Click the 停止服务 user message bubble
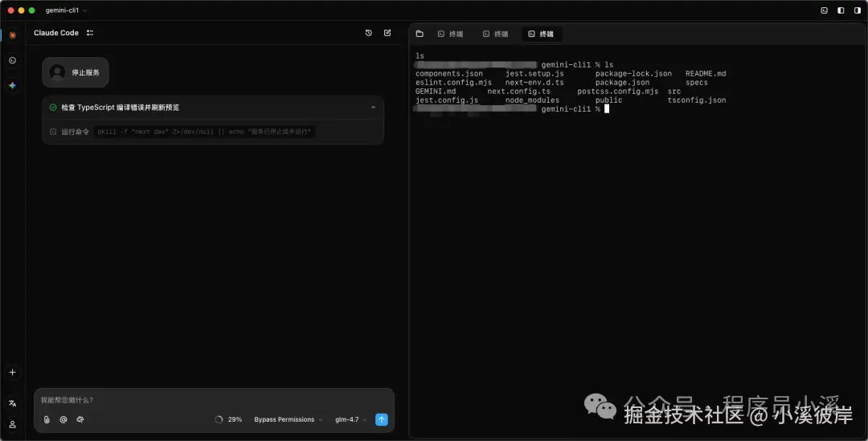Screen dimensions: 868x441 pyautogui.click(x=76, y=72)
